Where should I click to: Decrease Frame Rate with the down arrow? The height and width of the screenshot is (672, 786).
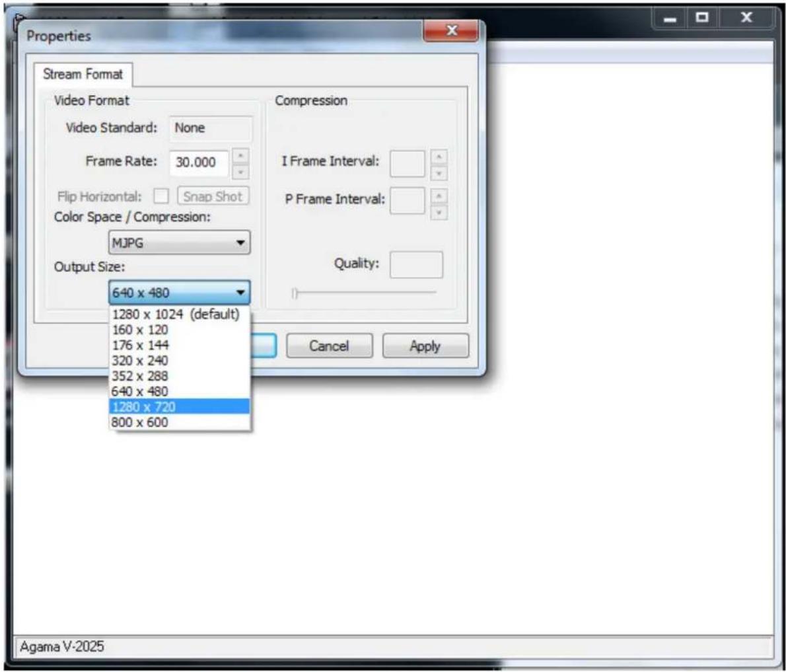[240, 172]
